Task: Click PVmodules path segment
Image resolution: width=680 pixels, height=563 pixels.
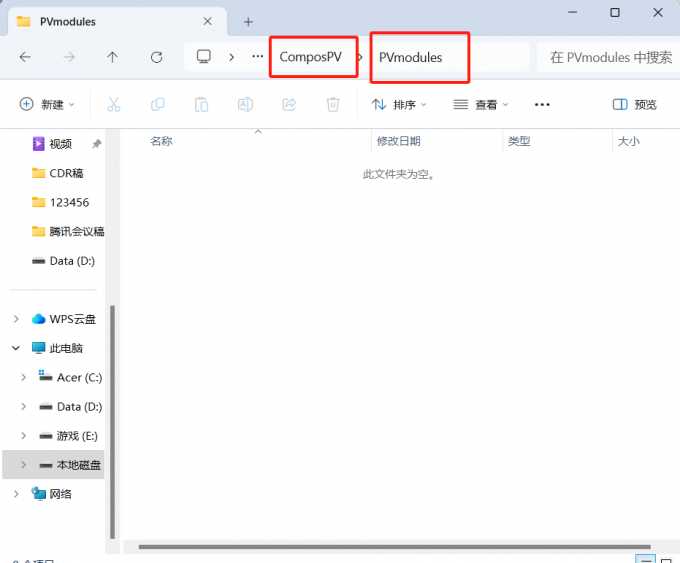Action: (x=410, y=57)
